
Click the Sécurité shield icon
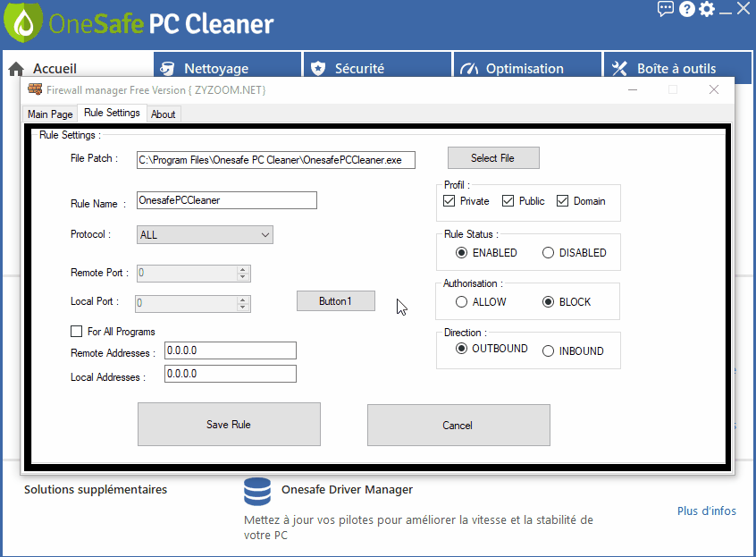318,69
